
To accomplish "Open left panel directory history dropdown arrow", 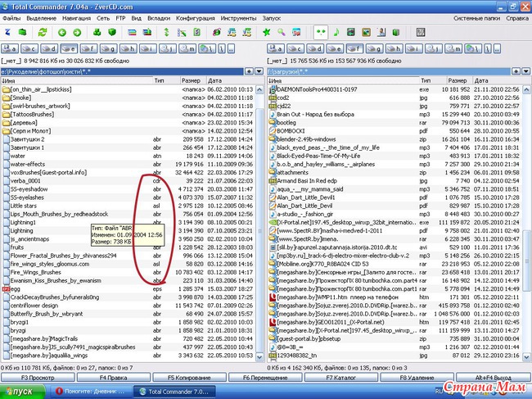I will click(x=259, y=71).
